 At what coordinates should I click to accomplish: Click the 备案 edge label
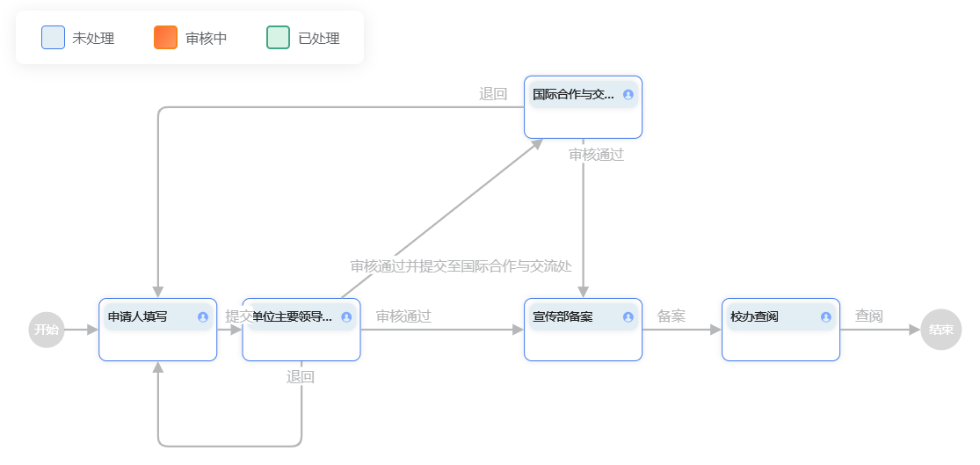tap(671, 316)
